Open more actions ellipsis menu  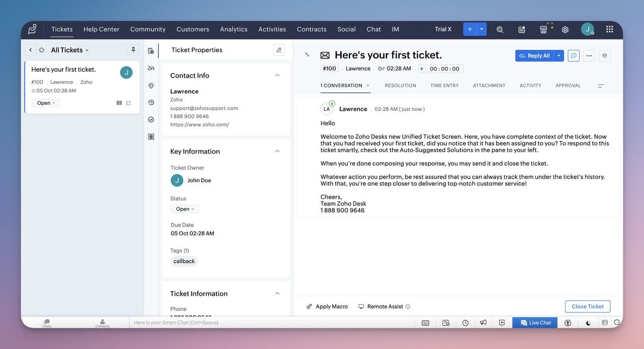point(589,55)
